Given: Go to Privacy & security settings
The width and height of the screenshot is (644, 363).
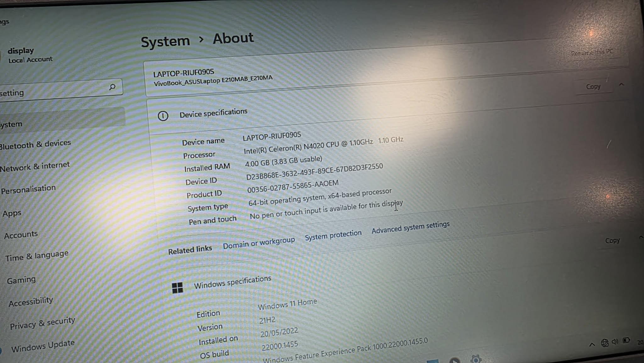Looking at the screenshot, I should [x=42, y=323].
